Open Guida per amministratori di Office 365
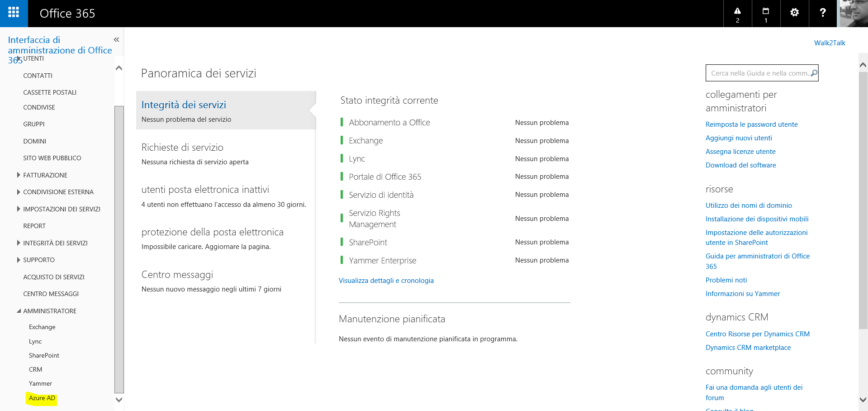The width and height of the screenshot is (868, 411). [x=758, y=261]
